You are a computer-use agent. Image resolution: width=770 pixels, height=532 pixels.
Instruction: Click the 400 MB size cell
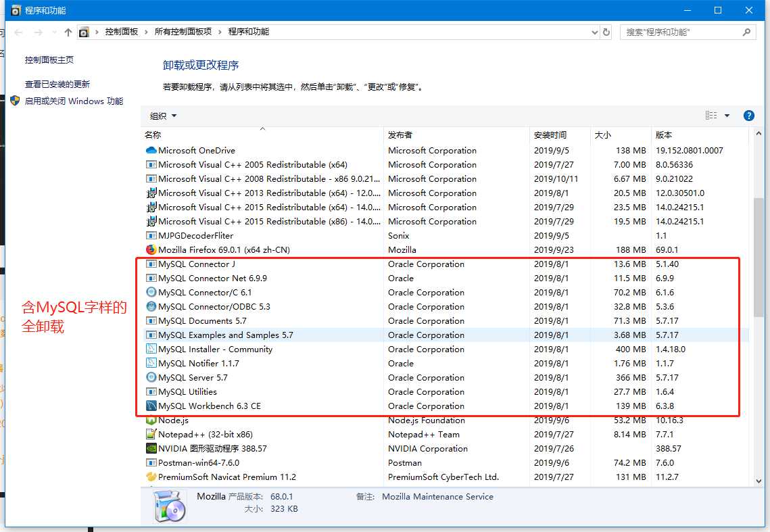631,349
